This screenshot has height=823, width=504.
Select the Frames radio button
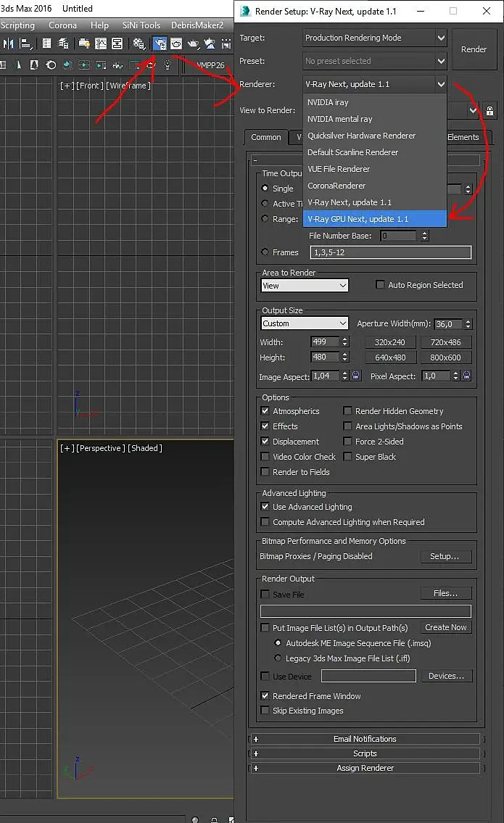(x=265, y=252)
